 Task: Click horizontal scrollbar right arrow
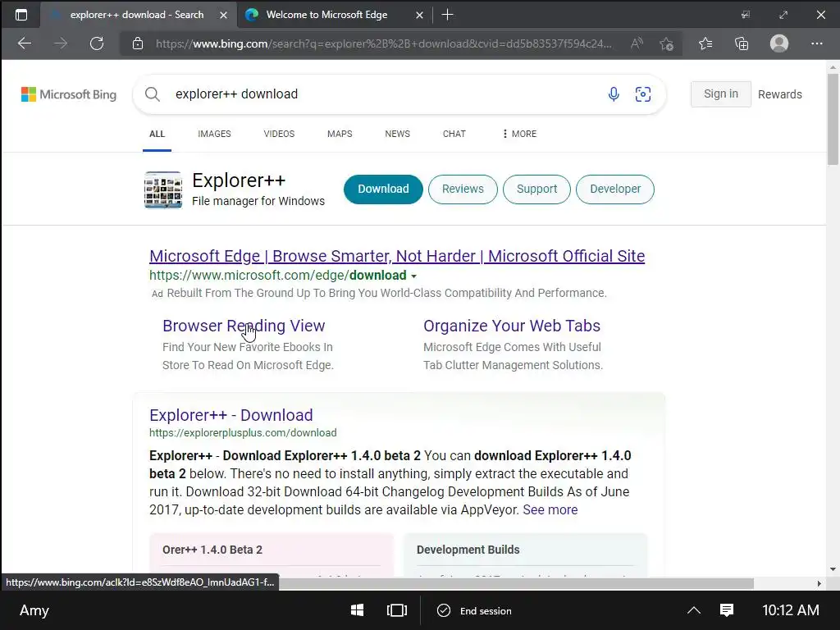(x=819, y=583)
